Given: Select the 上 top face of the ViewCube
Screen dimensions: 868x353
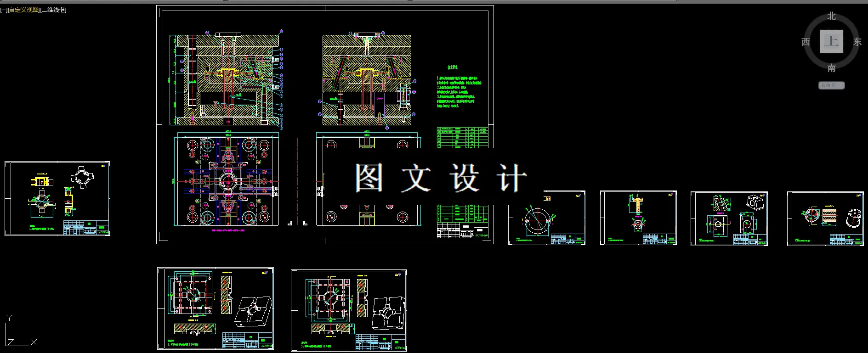Looking at the screenshot, I should coord(832,41).
